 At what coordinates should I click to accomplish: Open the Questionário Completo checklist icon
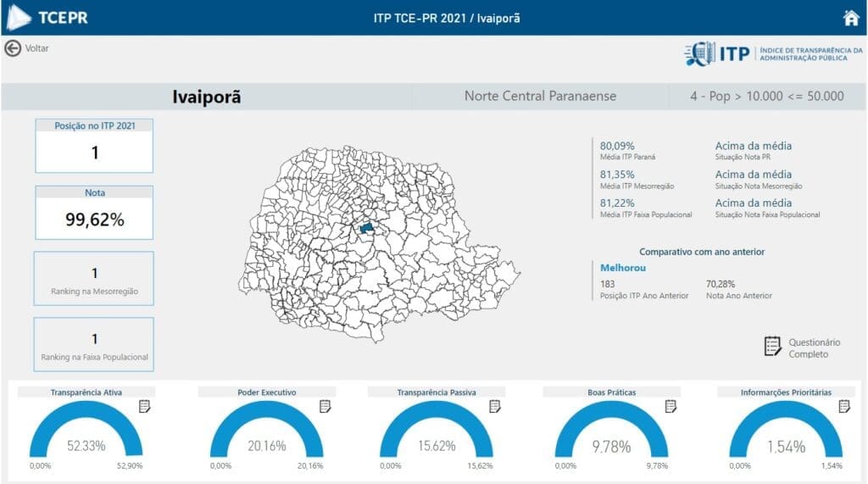[x=772, y=346]
